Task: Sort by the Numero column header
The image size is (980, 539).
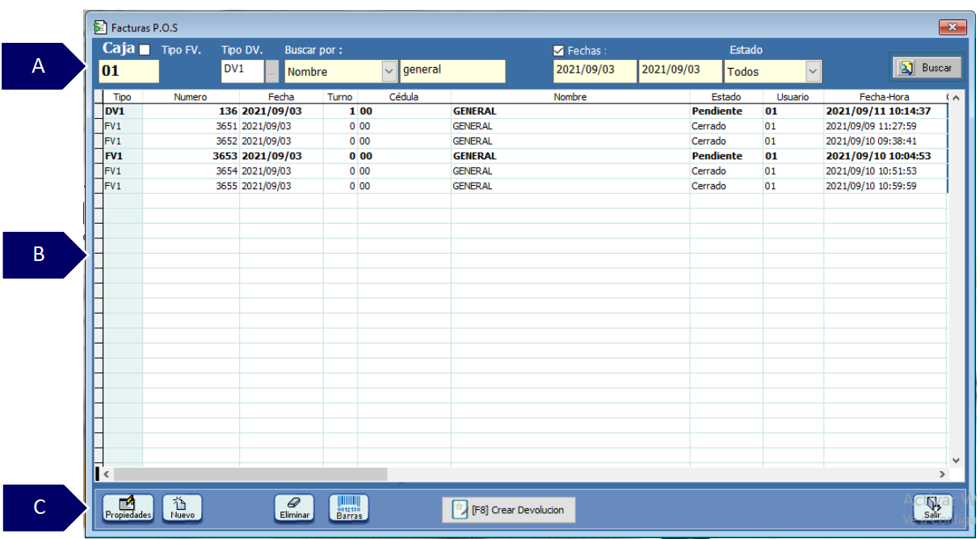Action: [191, 97]
